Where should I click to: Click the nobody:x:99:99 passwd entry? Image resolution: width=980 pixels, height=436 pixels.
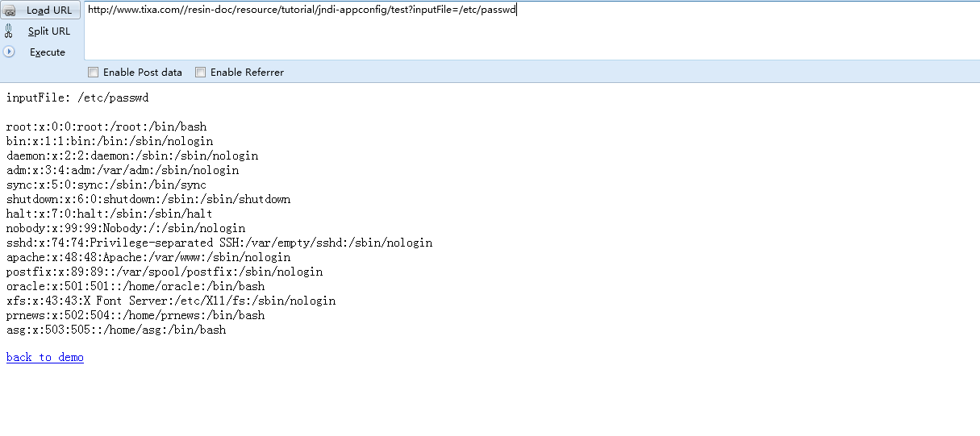point(126,228)
